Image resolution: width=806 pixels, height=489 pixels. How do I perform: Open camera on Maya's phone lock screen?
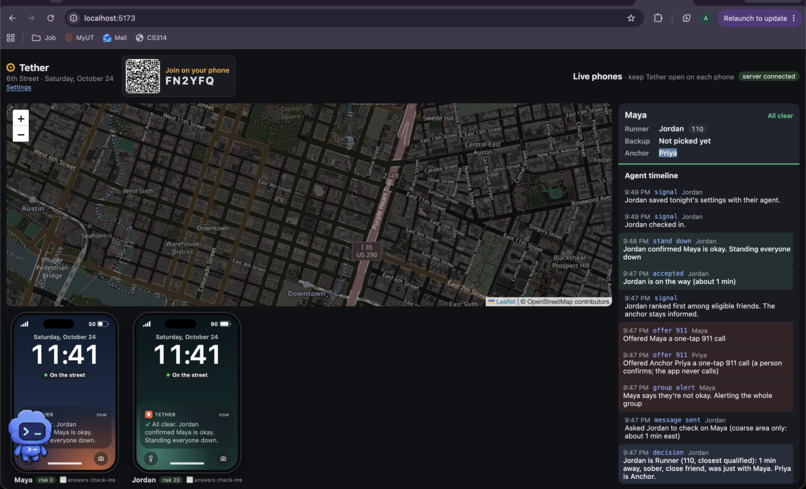pyautogui.click(x=101, y=458)
